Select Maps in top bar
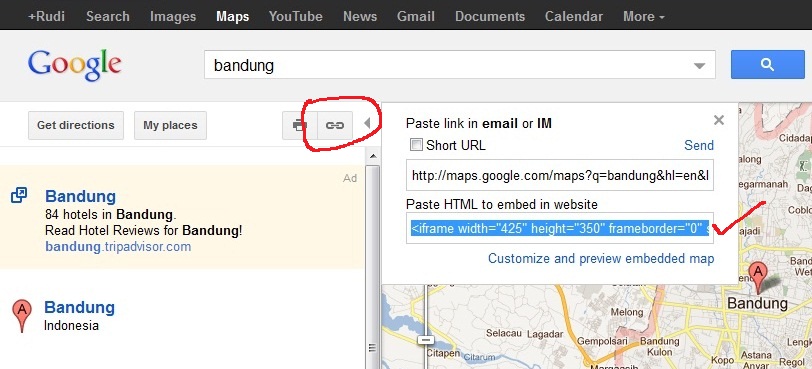The height and width of the screenshot is (369, 812). pos(233,17)
